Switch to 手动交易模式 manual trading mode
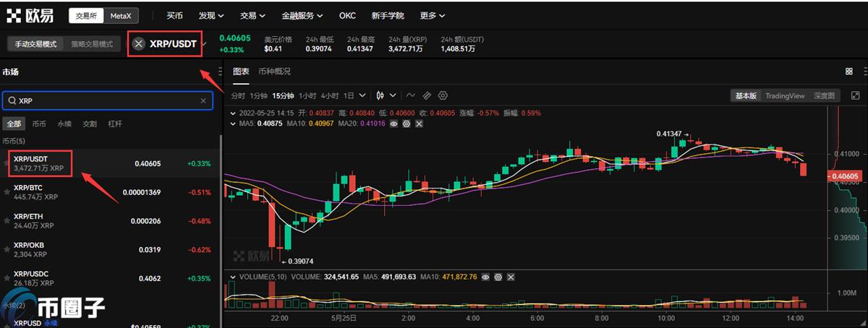Image resolution: width=868 pixels, height=328 pixels. pos(35,44)
